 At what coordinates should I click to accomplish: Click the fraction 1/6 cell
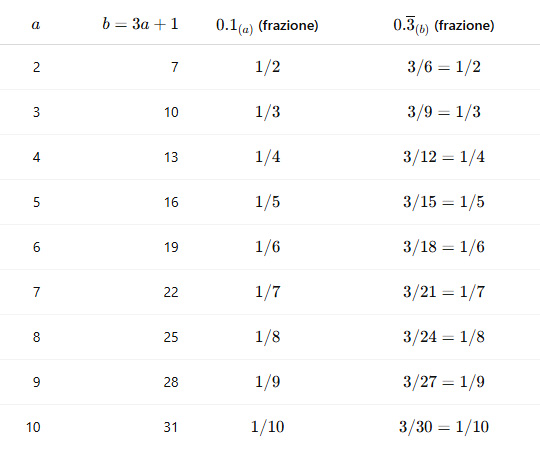click(x=268, y=247)
